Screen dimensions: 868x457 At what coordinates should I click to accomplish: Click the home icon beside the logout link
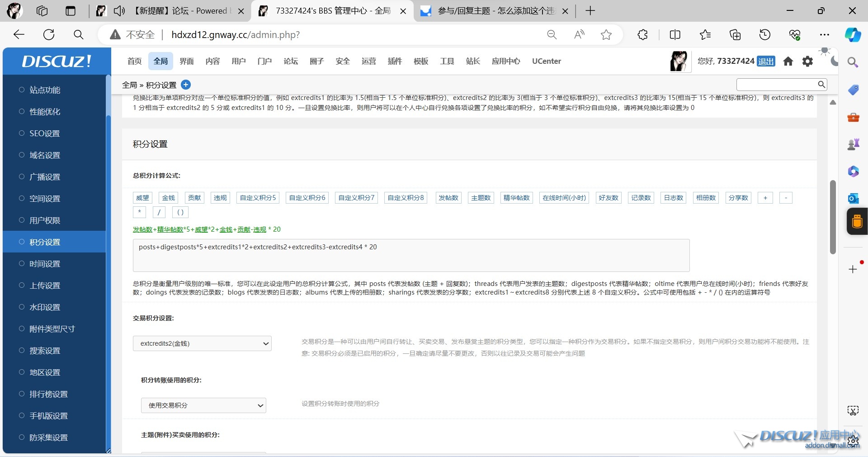788,61
